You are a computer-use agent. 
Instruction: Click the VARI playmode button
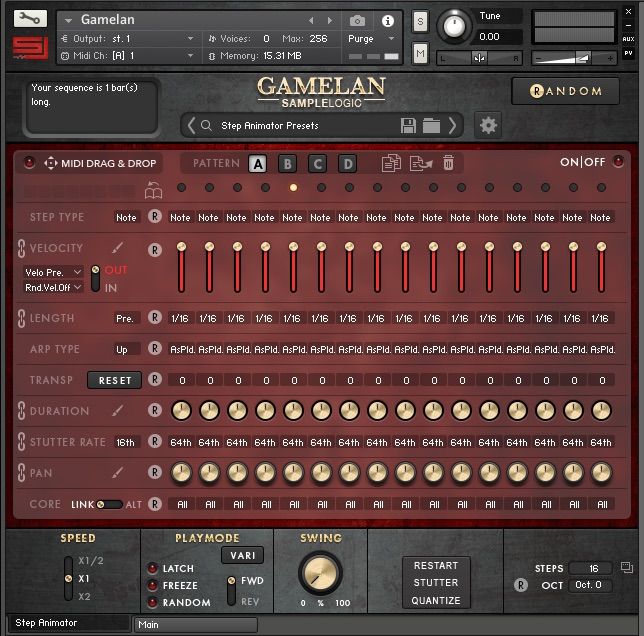tap(242, 555)
